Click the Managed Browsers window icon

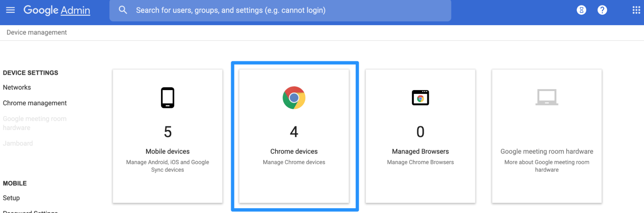(x=420, y=97)
